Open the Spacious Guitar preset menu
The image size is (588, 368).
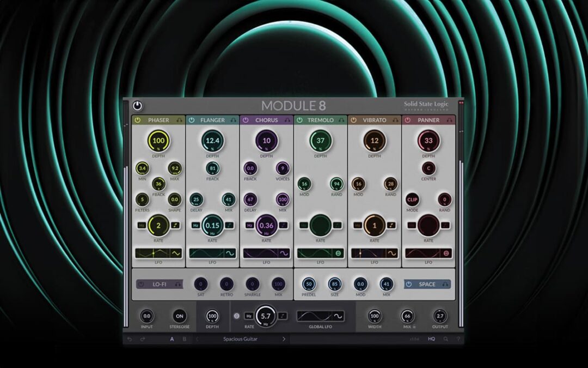tap(241, 339)
